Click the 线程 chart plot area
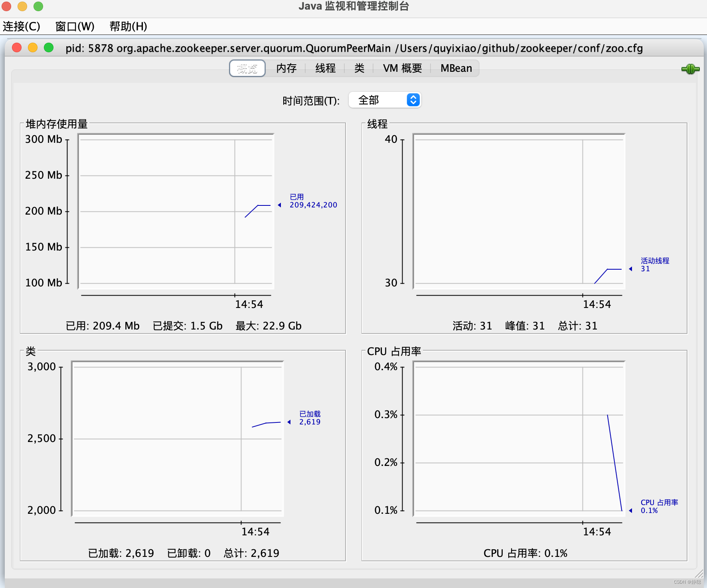 (x=519, y=211)
